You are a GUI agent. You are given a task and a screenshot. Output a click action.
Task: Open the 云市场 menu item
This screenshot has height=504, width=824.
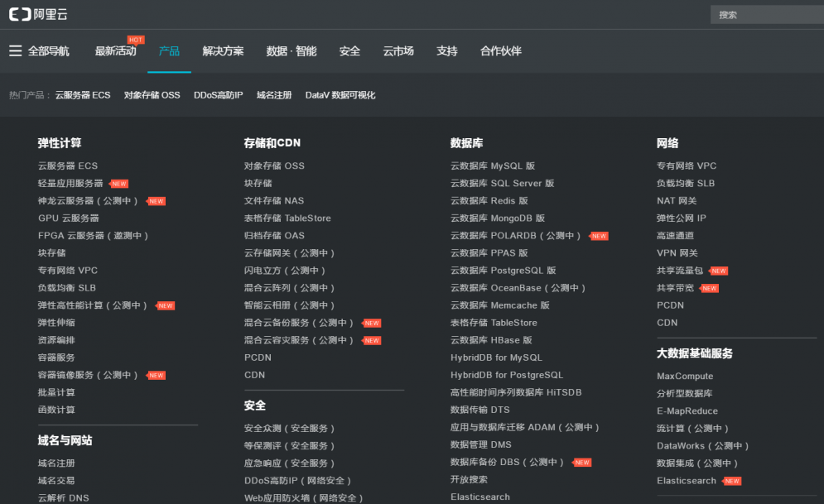coord(398,51)
